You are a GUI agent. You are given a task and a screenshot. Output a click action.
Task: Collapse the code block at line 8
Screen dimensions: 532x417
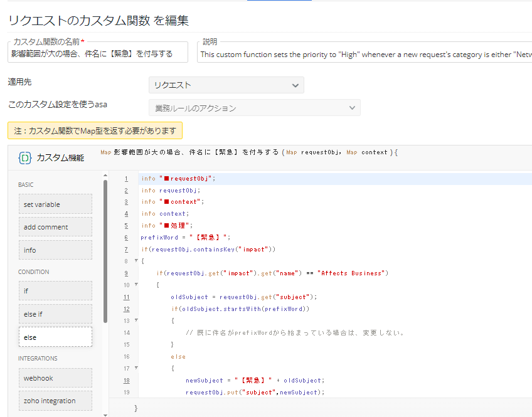click(136, 261)
